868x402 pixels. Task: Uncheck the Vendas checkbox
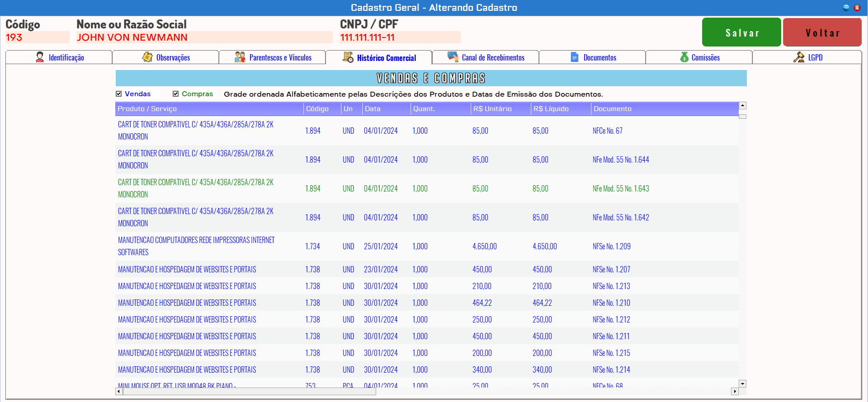tap(119, 94)
